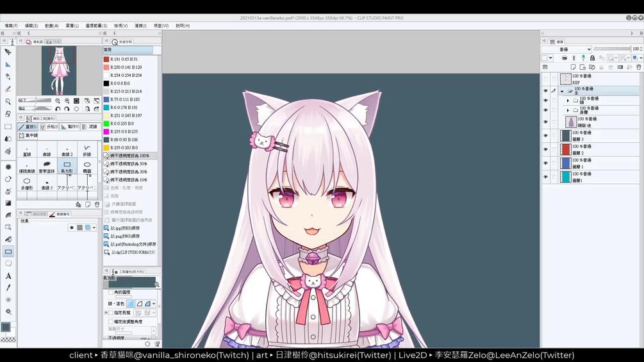
Task: Select the Text tool (A icon)
Action: click(x=8, y=276)
